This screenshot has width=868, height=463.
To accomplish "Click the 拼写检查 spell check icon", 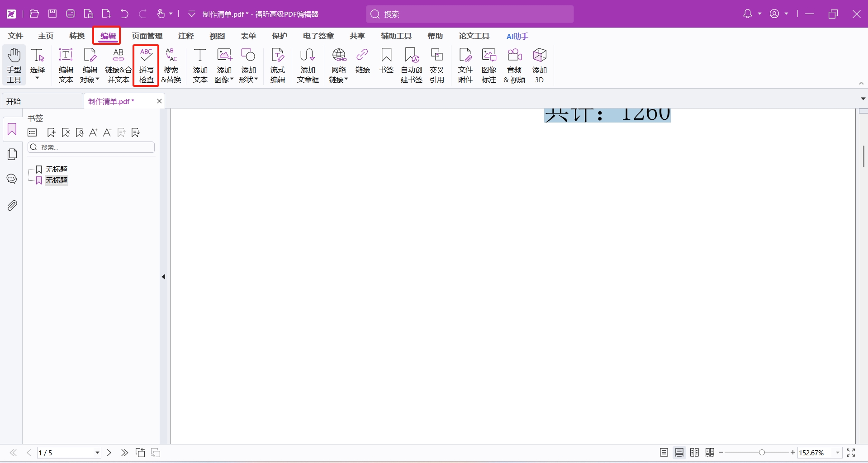I will coord(146,66).
